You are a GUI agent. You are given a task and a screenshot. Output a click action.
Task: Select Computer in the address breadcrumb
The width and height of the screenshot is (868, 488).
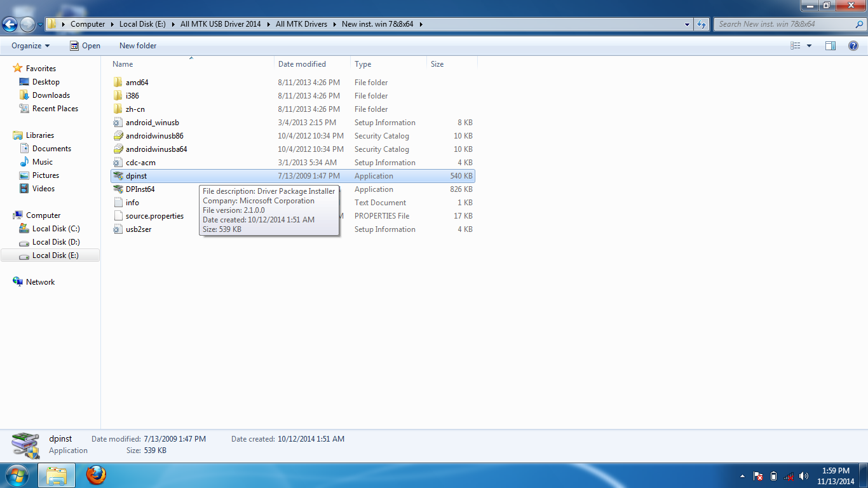coord(88,24)
